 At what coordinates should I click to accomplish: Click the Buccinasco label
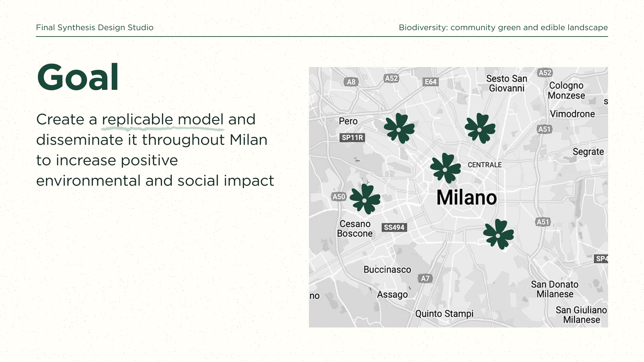(x=387, y=269)
